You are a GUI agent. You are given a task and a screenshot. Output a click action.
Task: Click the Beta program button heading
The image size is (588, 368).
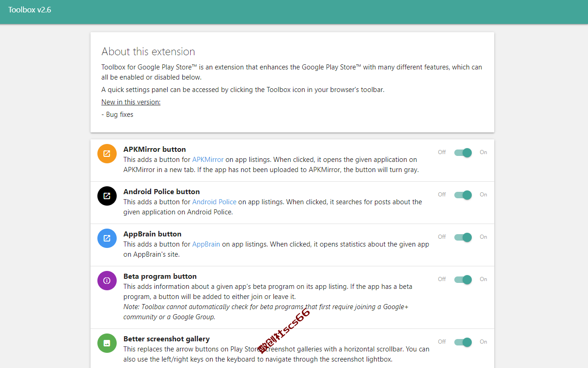pos(160,276)
